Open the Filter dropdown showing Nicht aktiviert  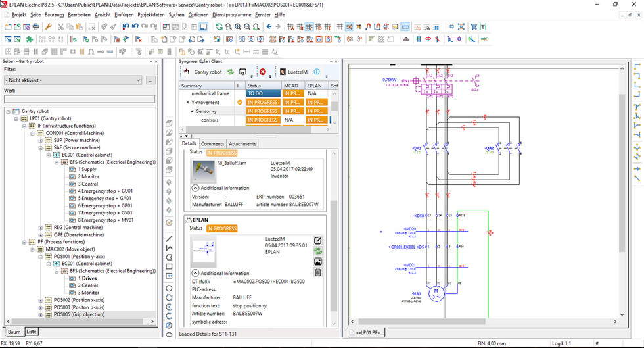[x=73, y=80]
